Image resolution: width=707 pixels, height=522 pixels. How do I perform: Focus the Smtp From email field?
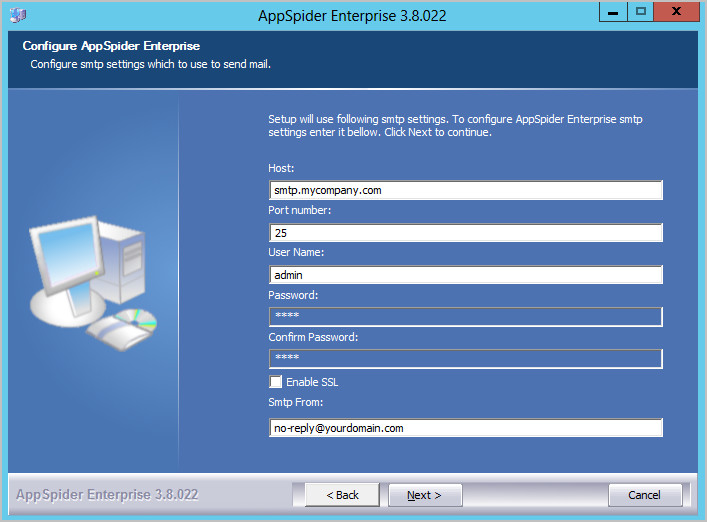point(465,428)
